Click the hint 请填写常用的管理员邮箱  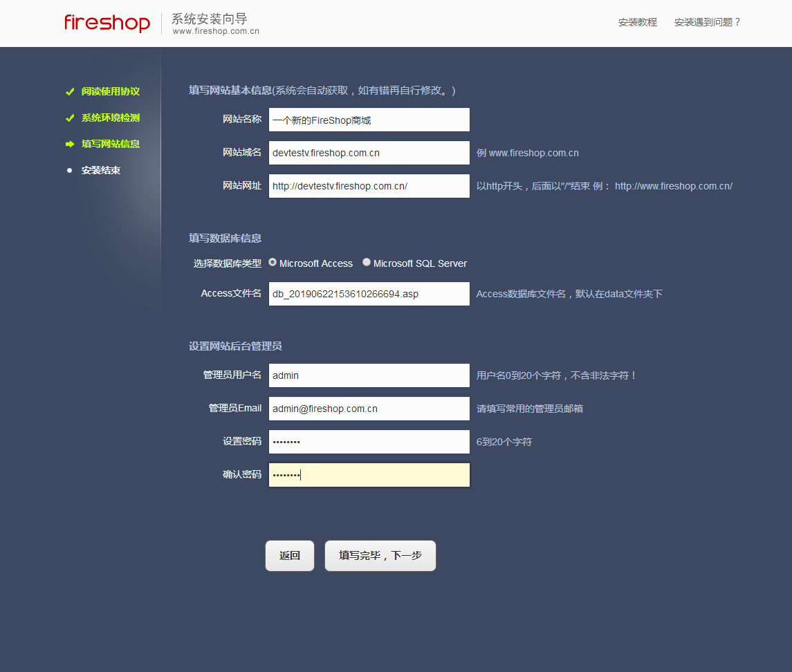(529, 409)
